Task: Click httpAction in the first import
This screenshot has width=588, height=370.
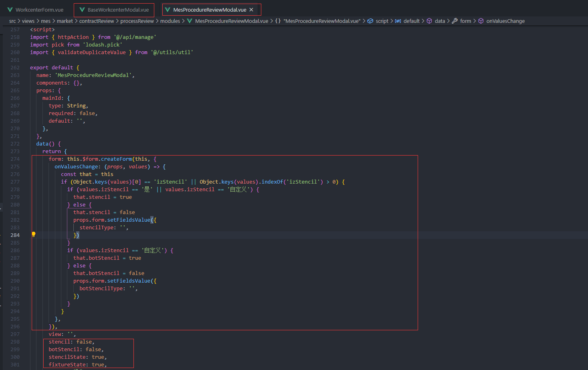Action: pyautogui.click(x=73, y=37)
